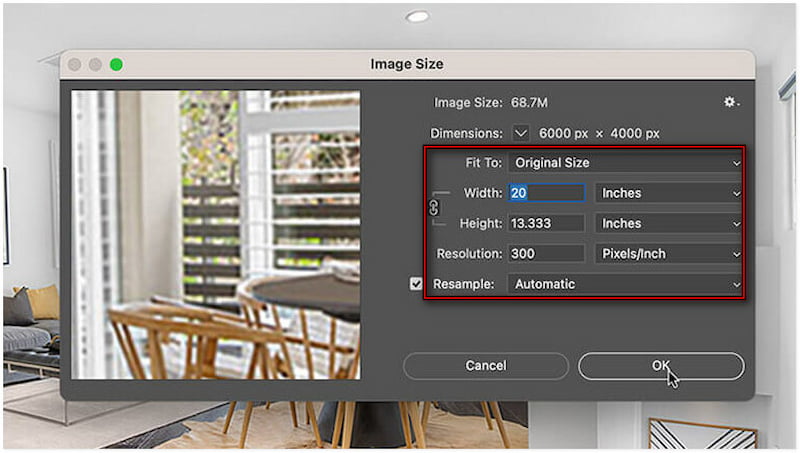Open the Dimensions unit dropdown arrow

coord(520,133)
